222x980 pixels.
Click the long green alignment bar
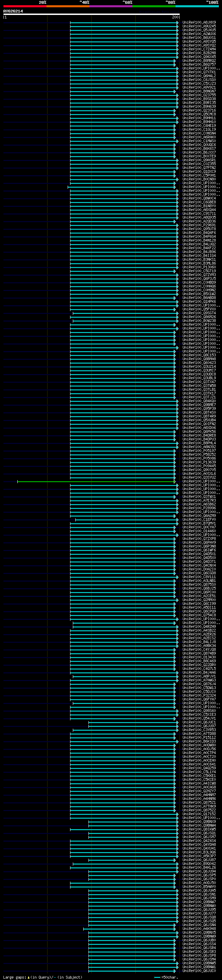coord(96,481)
